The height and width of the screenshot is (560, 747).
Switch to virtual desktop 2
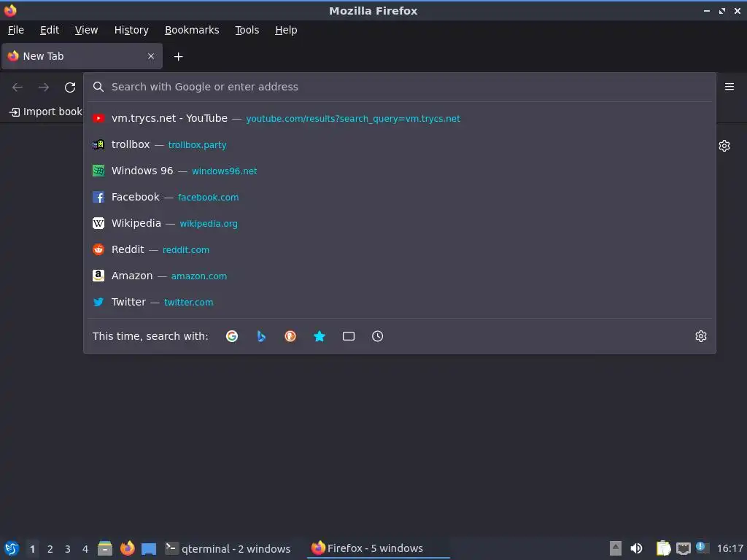point(50,549)
